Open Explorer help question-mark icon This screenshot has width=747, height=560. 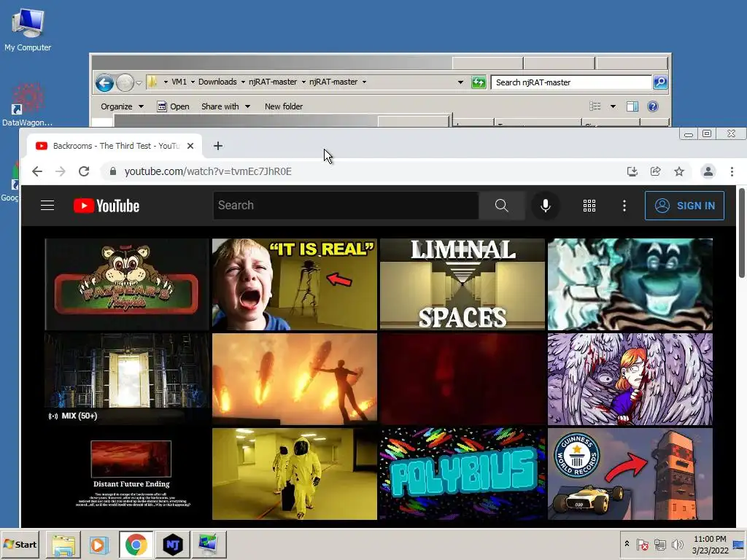653,106
